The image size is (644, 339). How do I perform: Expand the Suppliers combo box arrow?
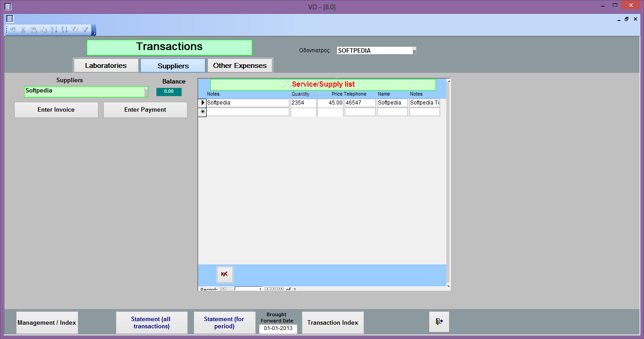click(x=146, y=92)
